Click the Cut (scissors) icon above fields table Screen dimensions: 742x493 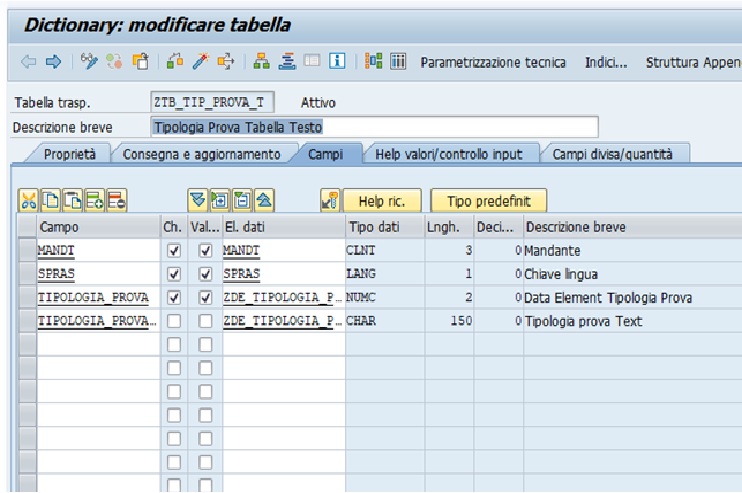coord(28,201)
